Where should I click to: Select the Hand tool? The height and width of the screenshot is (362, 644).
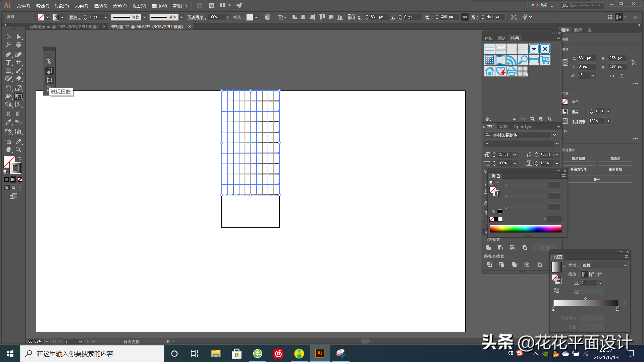[8, 149]
